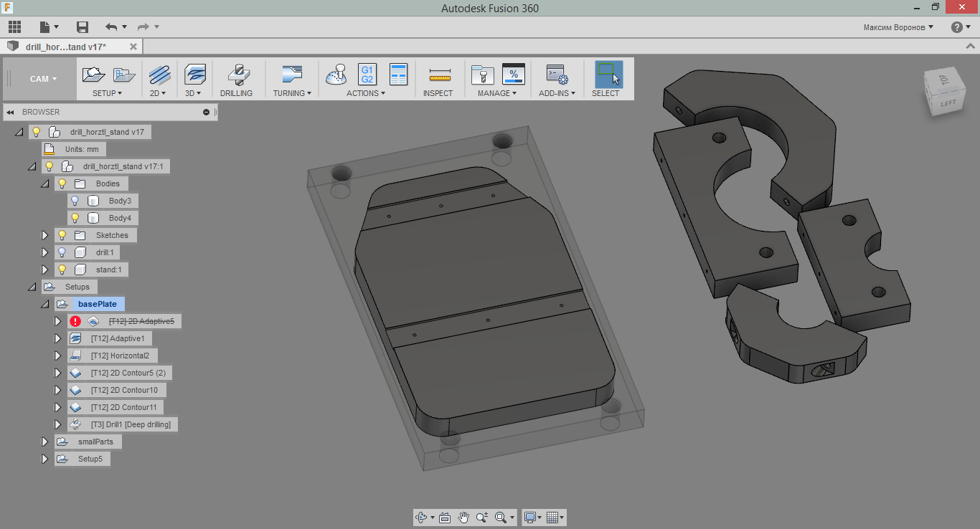Click the ViewCube LEFT face
This screenshot has width=980, height=529.
click(x=948, y=104)
